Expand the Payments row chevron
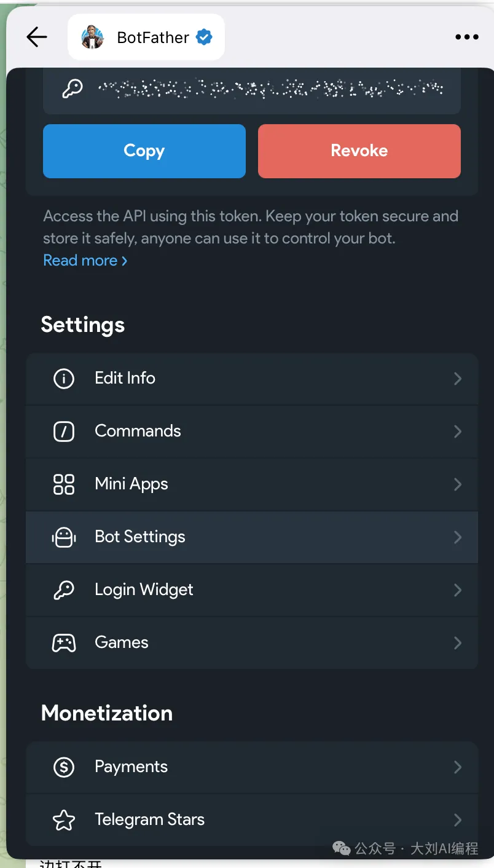This screenshot has width=494, height=868. pyautogui.click(x=457, y=767)
